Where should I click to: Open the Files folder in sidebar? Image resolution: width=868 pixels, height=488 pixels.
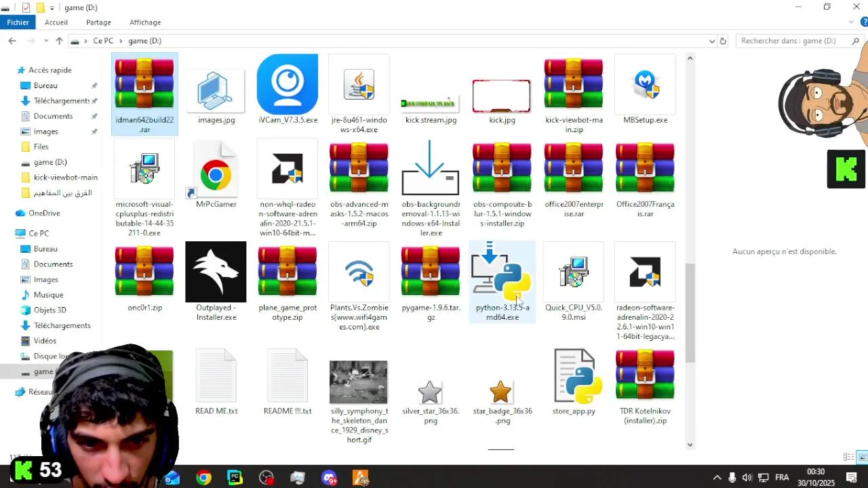point(41,146)
